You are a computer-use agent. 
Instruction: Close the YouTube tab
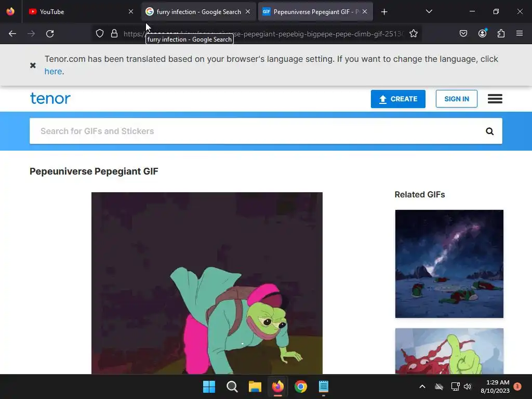tap(131, 11)
